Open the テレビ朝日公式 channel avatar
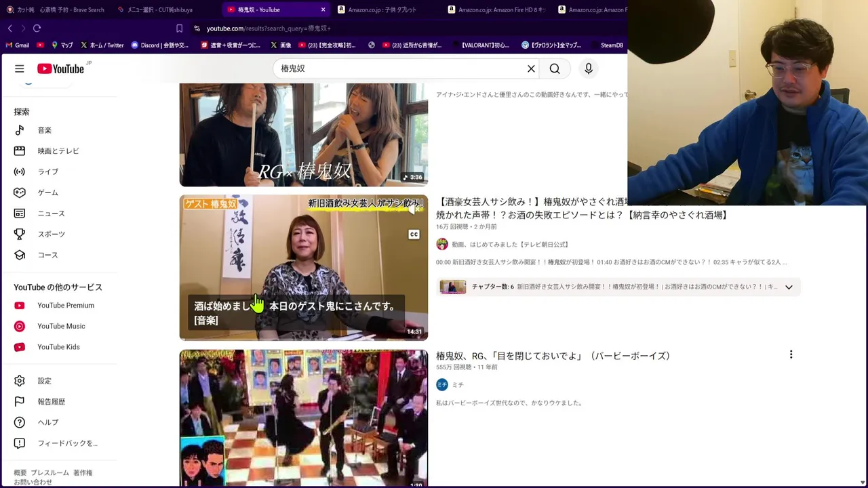 (x=442, y=244)
